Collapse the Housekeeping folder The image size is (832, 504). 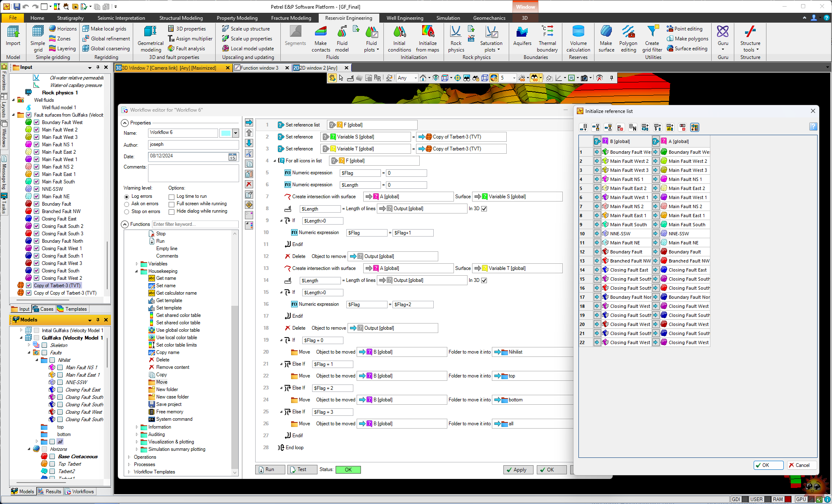point(136,271)
